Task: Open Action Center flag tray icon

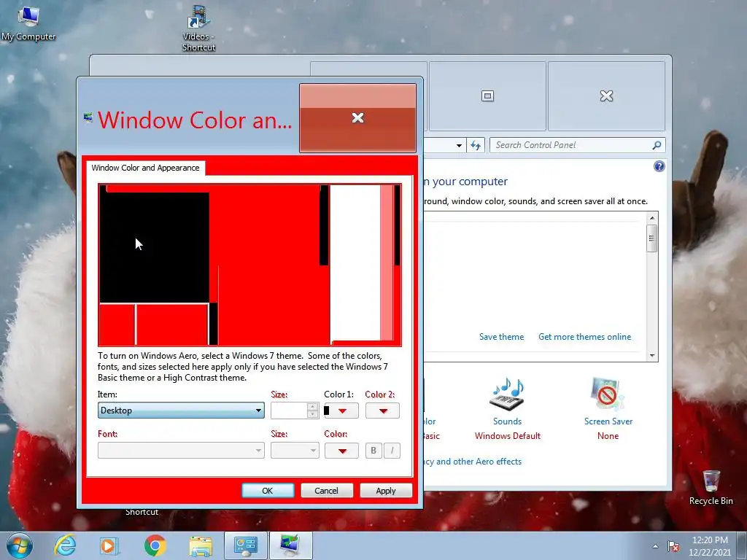Action: [x=673, y=546]
